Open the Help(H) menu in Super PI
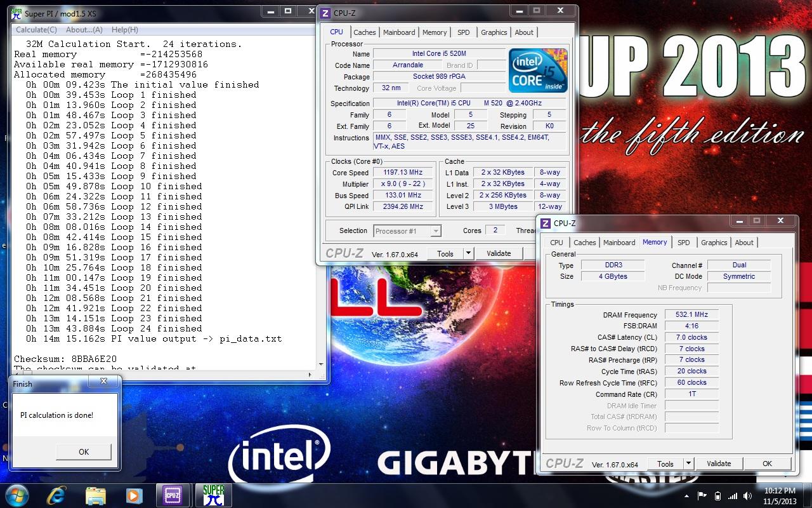812x508 pixels. tap(124, 30)
